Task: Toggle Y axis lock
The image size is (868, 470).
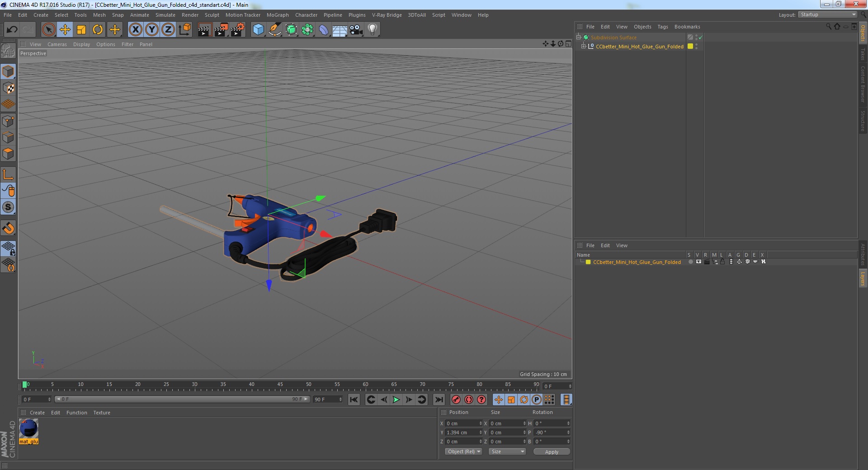Action: pyautogui.click(x=152, y=30)
